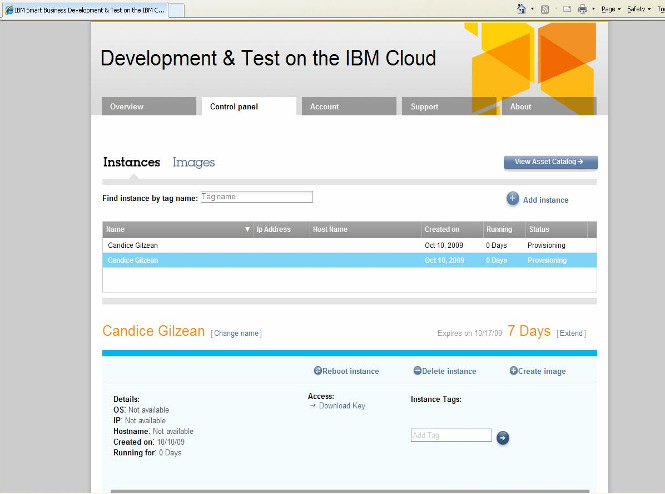Focus the Tag name search field
The image size is (665, 494).
point(257,197)
